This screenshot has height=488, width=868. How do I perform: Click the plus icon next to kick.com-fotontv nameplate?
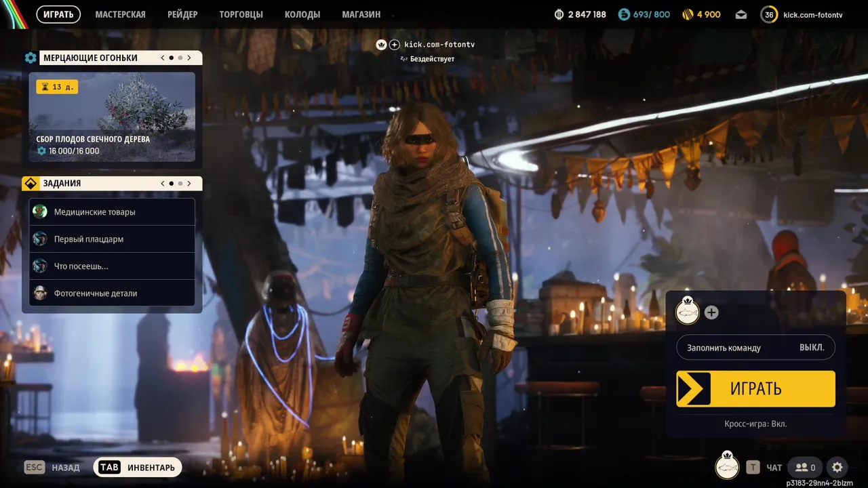395,45
